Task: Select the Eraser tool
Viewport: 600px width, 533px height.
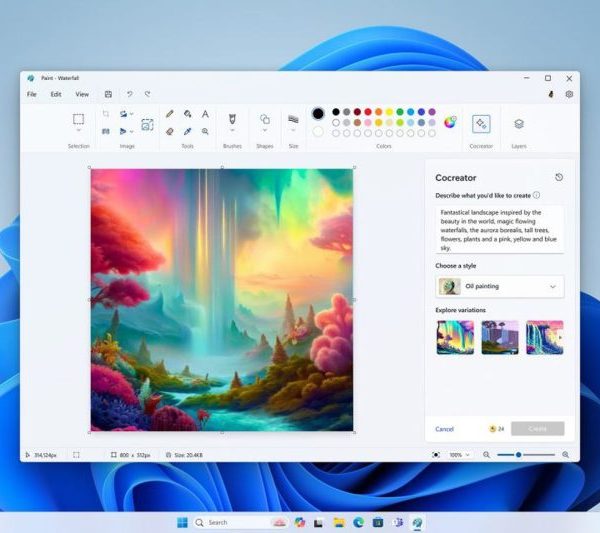Action: 170,131
